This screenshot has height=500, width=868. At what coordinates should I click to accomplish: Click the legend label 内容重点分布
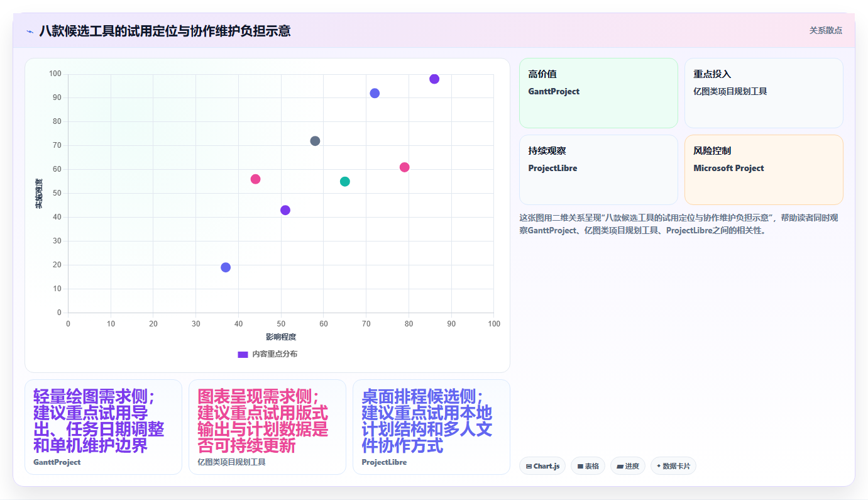[275, 354]
